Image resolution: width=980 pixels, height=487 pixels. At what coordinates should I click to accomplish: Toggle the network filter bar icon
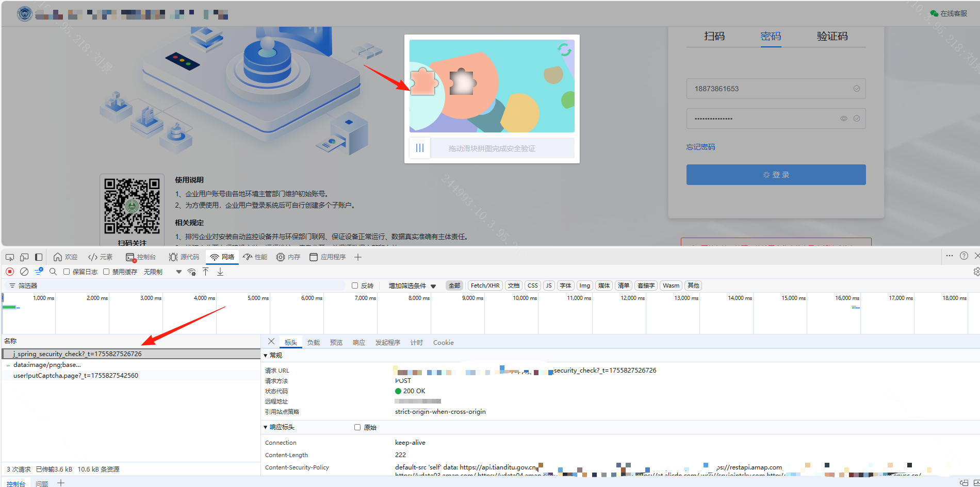point(39,272)
